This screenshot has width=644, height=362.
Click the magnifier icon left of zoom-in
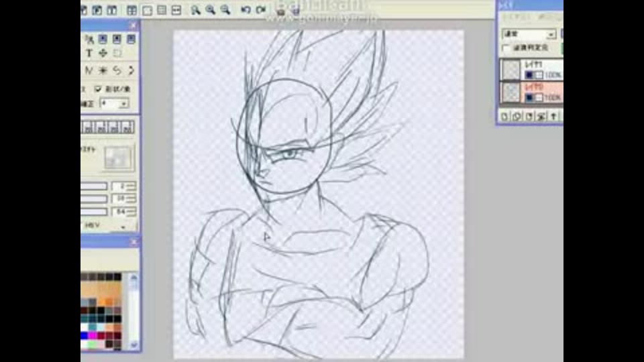pos(195,10)
